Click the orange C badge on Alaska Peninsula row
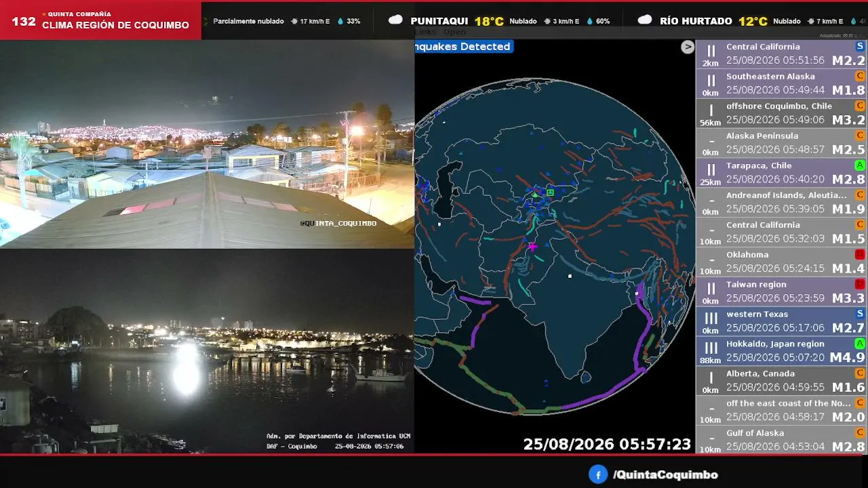 [x=860, y=136]
